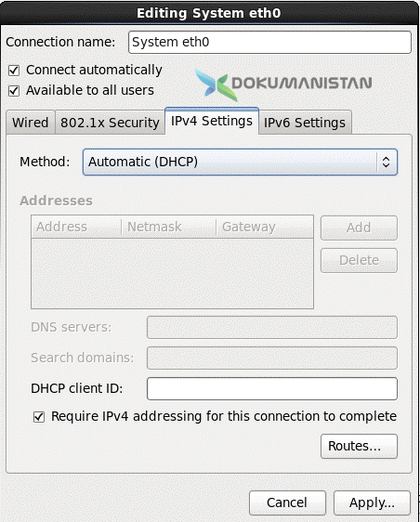Cancel editing the connection
The height and width of the screenshot is (522, 420).
pyautogui.click(x=287, y=502)
